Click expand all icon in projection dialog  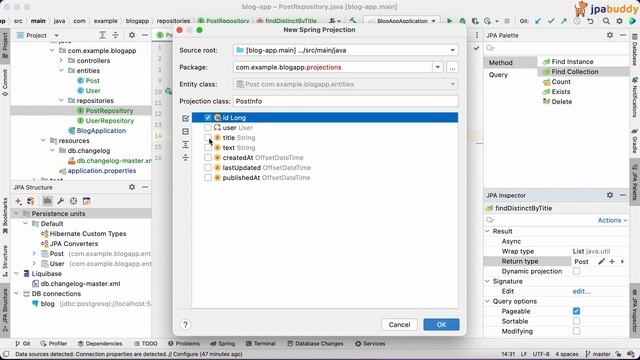tap(186, 144)
